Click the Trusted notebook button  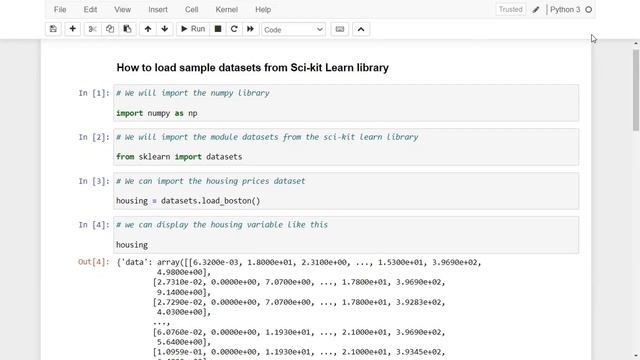click(x=510, y=9)
